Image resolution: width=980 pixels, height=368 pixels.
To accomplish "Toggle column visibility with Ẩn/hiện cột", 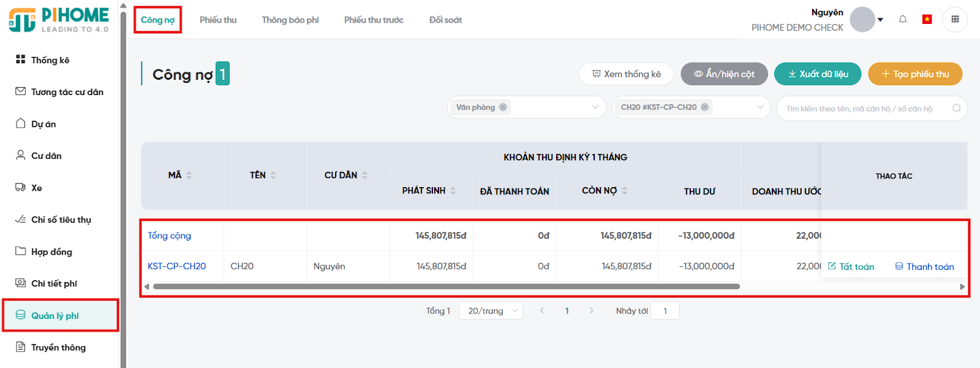I will point(724,74).
